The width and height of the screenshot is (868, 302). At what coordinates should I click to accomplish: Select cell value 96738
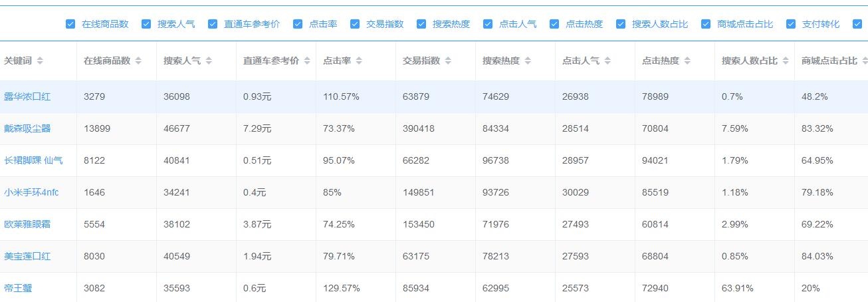coord(496,160)
